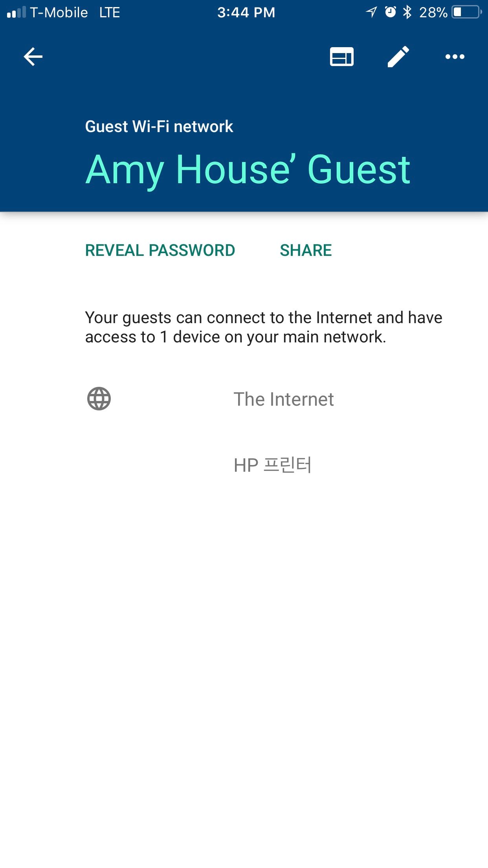This screenshot has width=488, height=868.
Task: Select the HP 프린터 device
Action: tap(272, 465)
